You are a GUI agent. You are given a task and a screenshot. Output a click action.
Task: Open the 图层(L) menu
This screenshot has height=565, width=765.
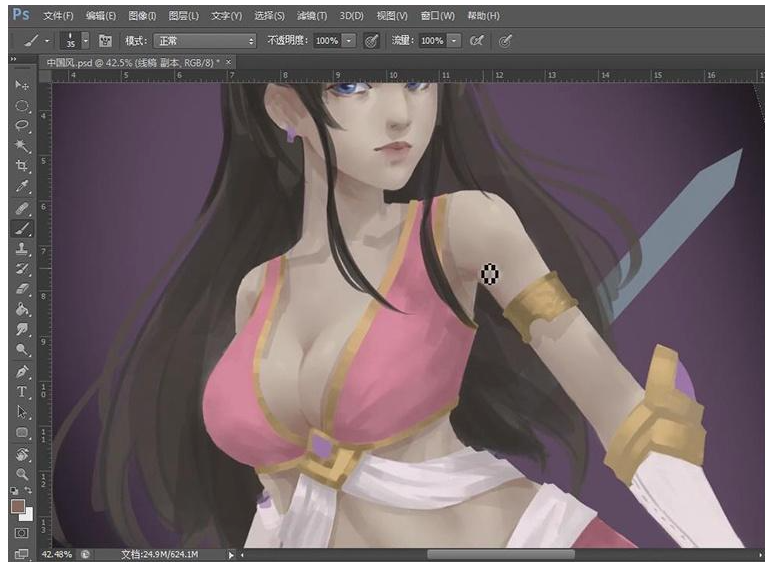[183, 16]
